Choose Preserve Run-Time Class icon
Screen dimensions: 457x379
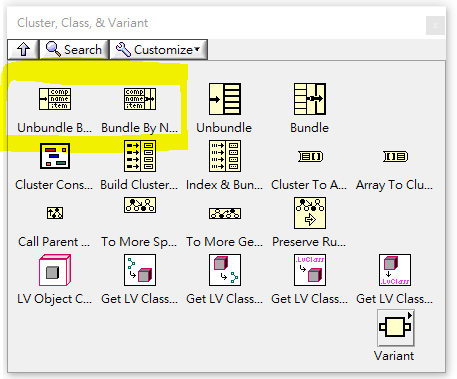point(310,213)
